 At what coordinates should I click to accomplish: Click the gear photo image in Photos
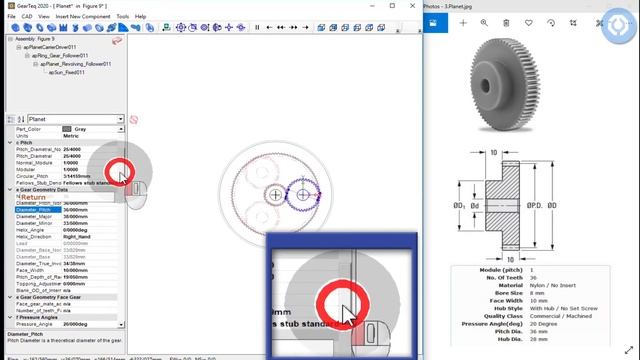pyautogui.click(x=506, y=85)
